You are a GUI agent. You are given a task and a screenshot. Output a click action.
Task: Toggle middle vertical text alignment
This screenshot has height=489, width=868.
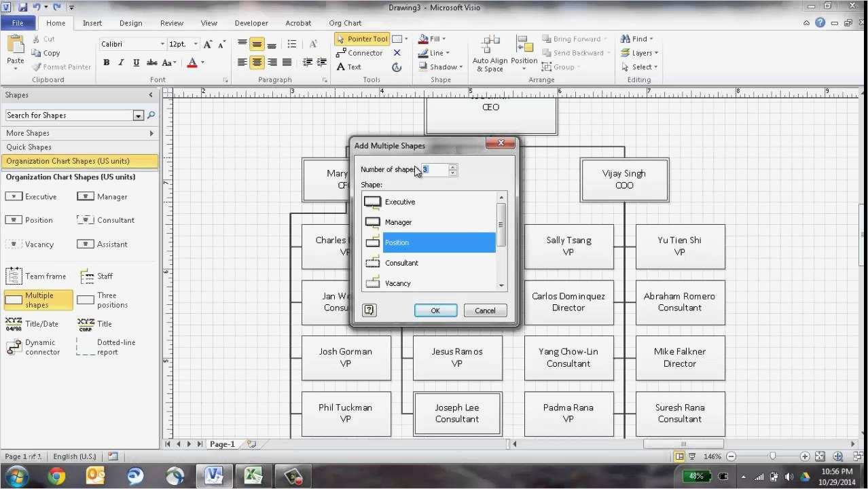(x=257, y=44)
